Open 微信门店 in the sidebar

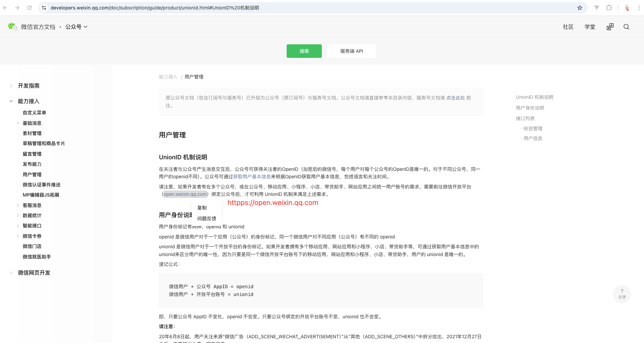(x=32, y=246)
